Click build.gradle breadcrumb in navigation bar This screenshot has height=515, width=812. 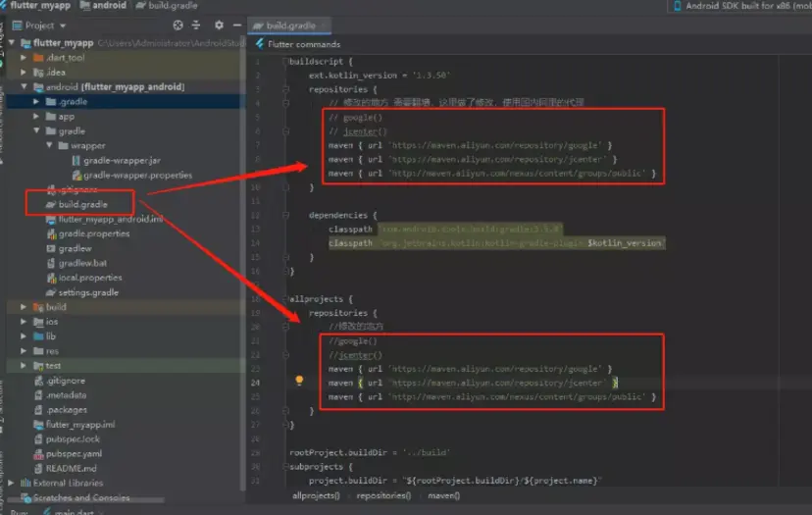(x=167, y=6)
